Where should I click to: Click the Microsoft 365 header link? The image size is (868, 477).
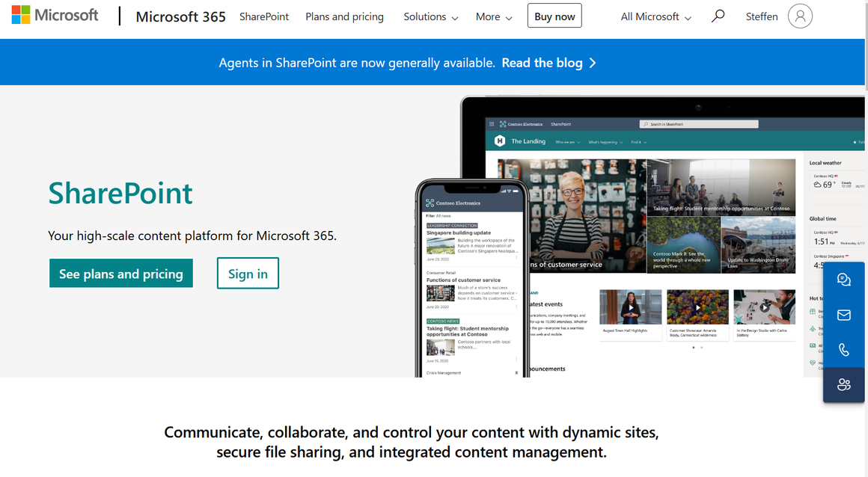tap(180, 16)
